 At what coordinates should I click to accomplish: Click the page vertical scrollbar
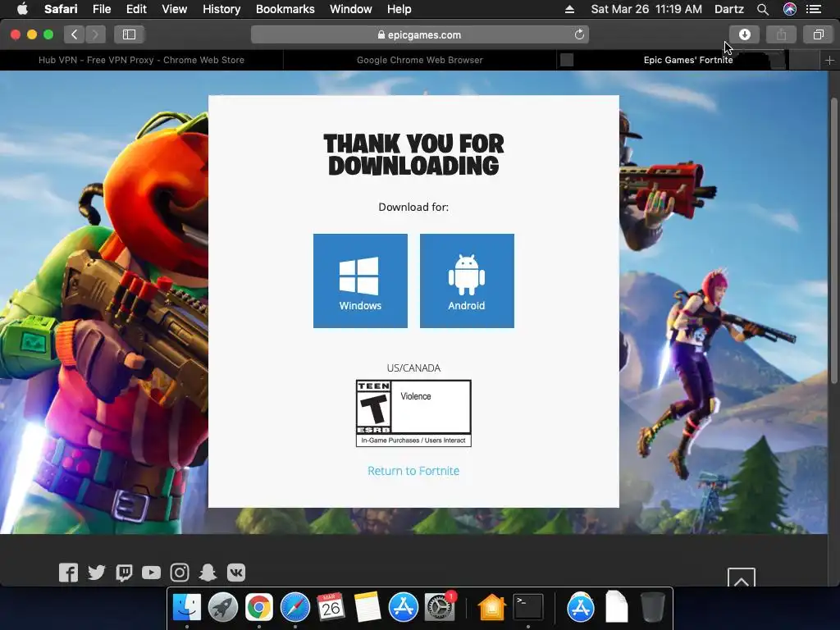834,240
